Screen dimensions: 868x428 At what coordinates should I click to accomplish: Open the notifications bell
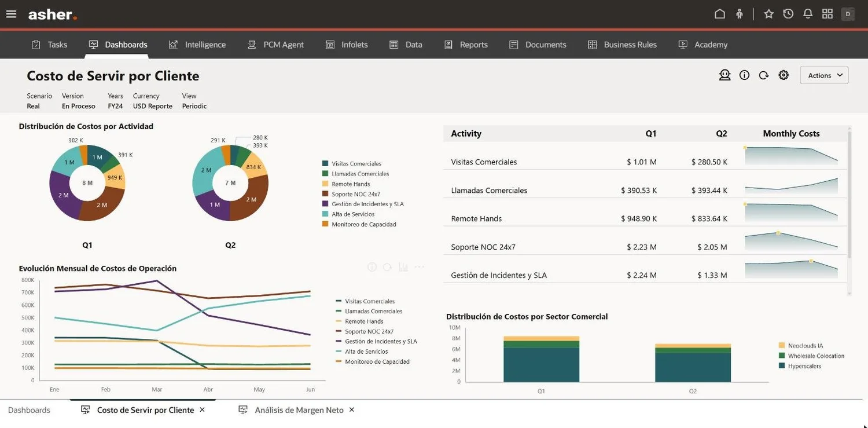click(808, 14)
